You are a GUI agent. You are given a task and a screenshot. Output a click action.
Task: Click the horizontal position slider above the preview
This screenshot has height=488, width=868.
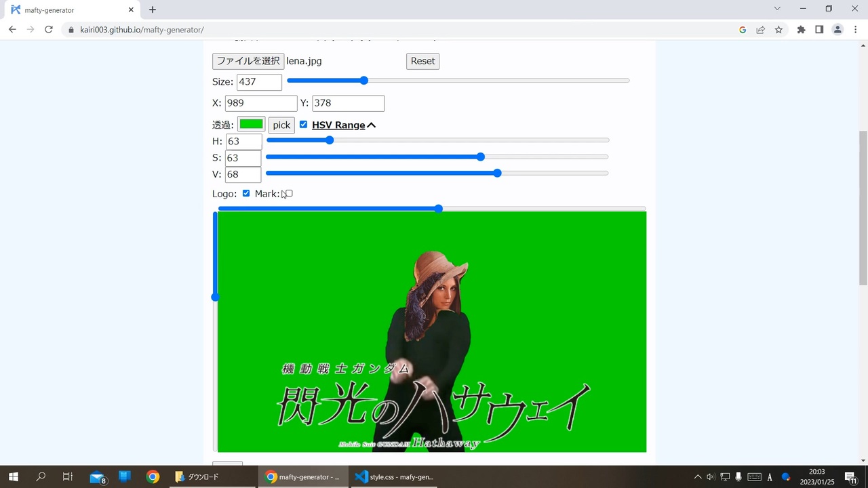[x=432, y=208]
